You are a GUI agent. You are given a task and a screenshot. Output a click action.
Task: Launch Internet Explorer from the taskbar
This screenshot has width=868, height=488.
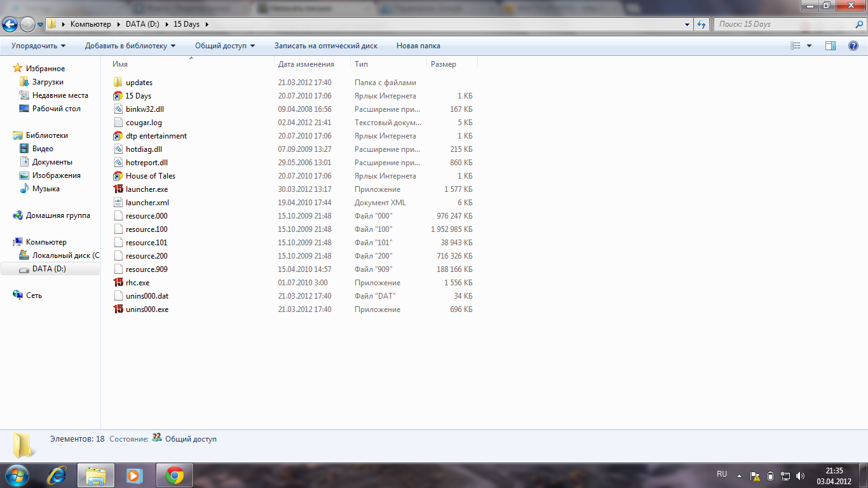57,475
